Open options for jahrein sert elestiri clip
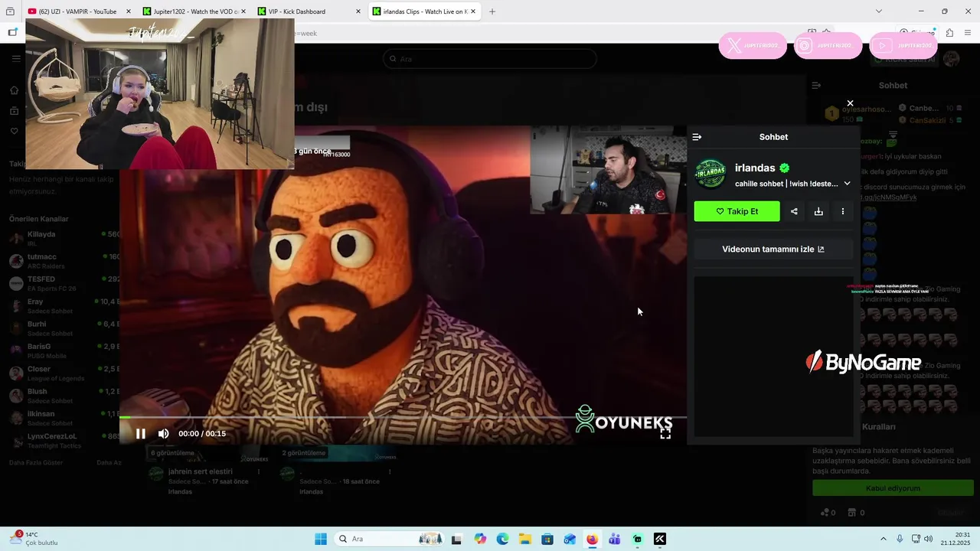The height and width of the screenshot is (551, 980). point(258,472)
